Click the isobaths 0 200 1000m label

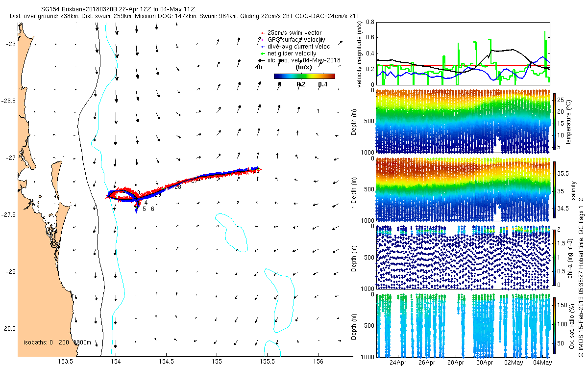pyautogui.click(x=57, y=342)
